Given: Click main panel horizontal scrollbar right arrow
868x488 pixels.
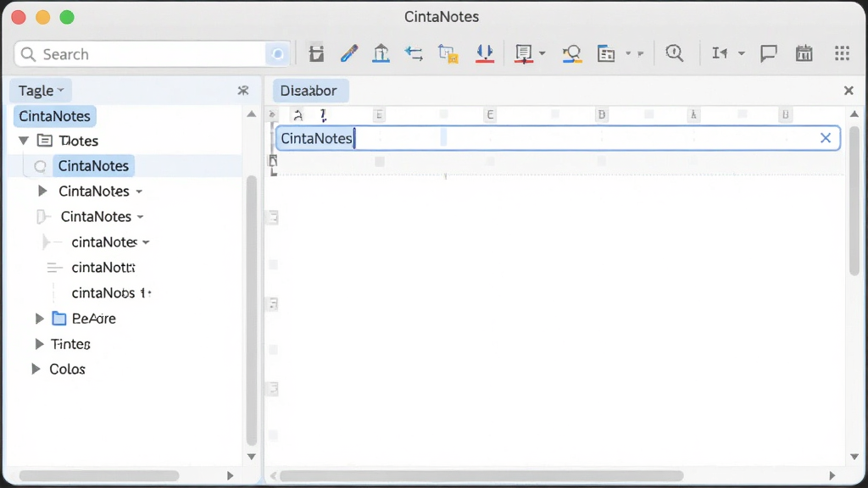Looking at the screenshot, I should pyautogui.click(x=832, y=476).
